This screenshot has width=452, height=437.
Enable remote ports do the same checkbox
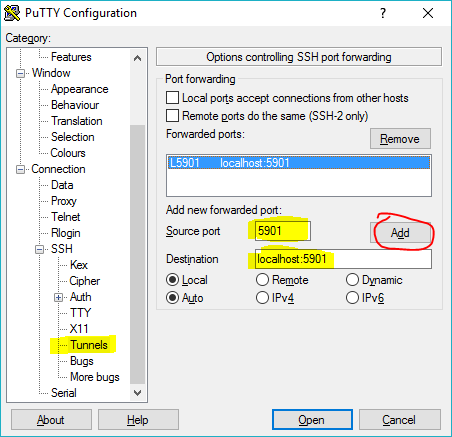172,116
